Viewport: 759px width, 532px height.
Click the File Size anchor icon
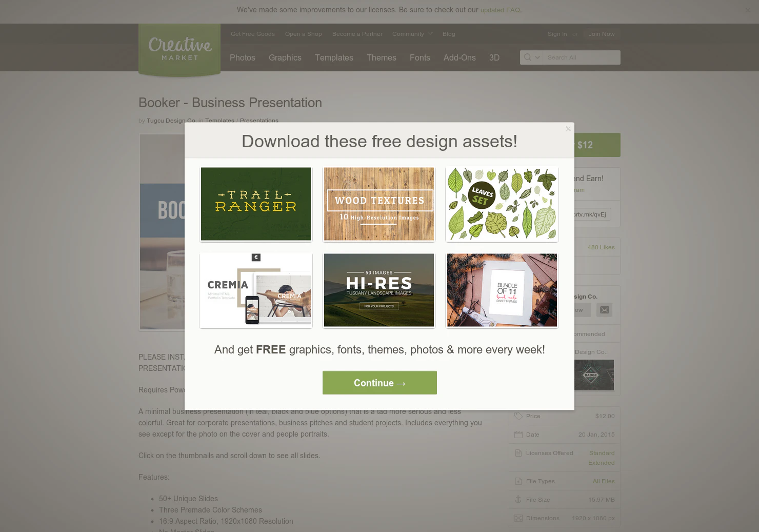(x=518, y=500)
